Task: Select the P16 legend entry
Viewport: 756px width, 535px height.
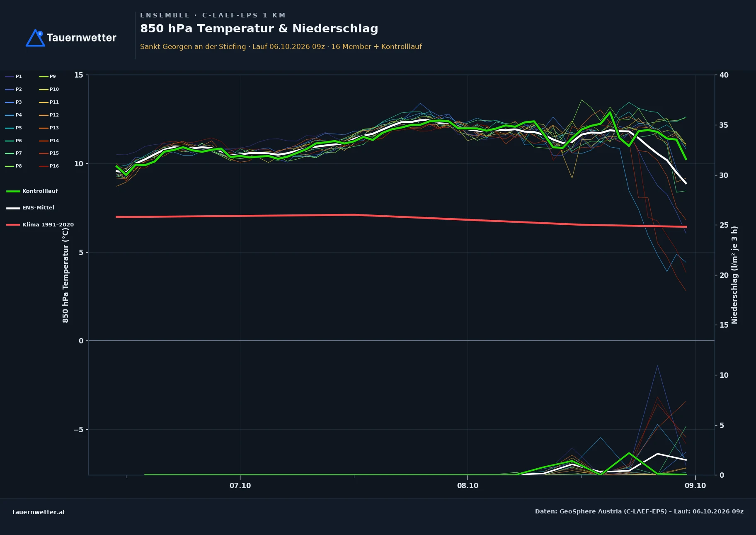Action: tap(49, 166)
